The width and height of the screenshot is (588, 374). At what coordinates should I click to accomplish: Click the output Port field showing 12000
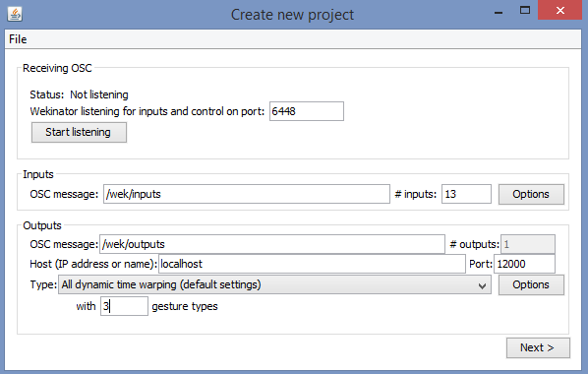point(524,264)
